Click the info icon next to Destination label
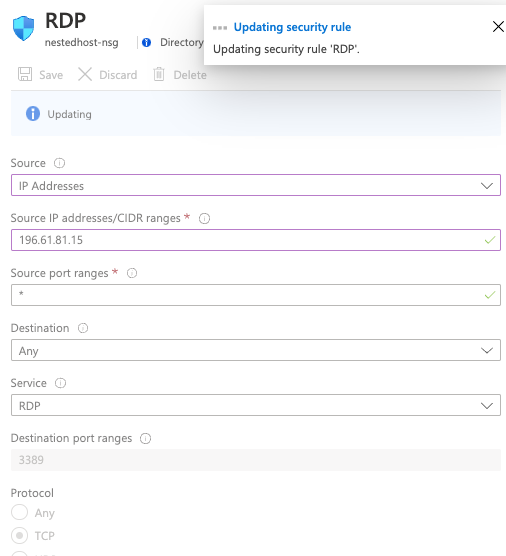This screenshot has width=506, height=556. coord(83,328)
